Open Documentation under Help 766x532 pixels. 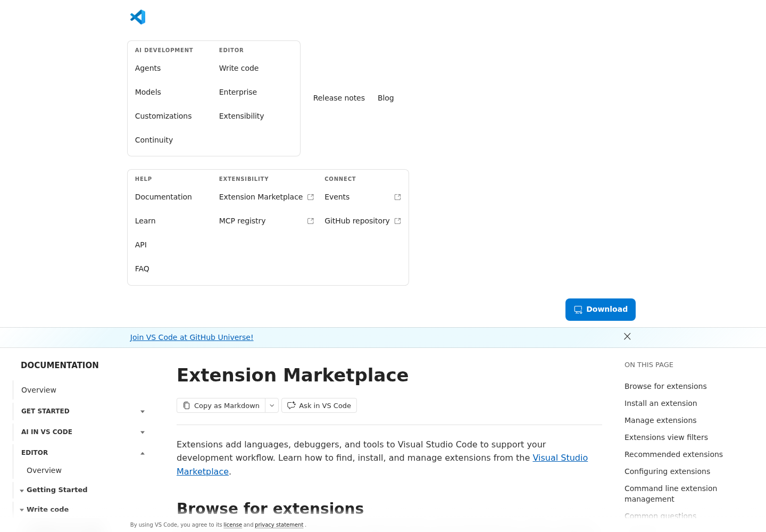click(x=163, y=197)
